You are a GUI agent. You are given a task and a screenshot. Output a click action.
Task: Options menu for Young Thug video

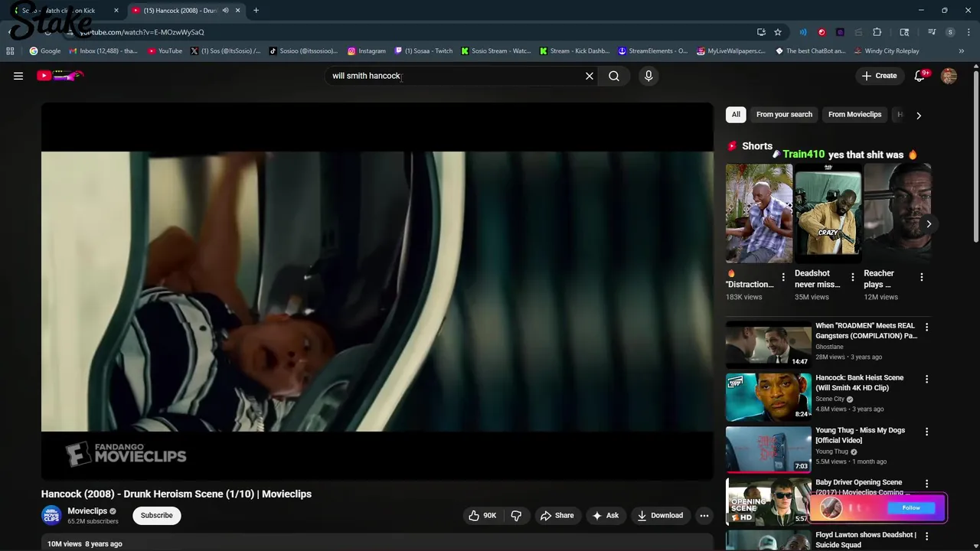pos(926,432)
